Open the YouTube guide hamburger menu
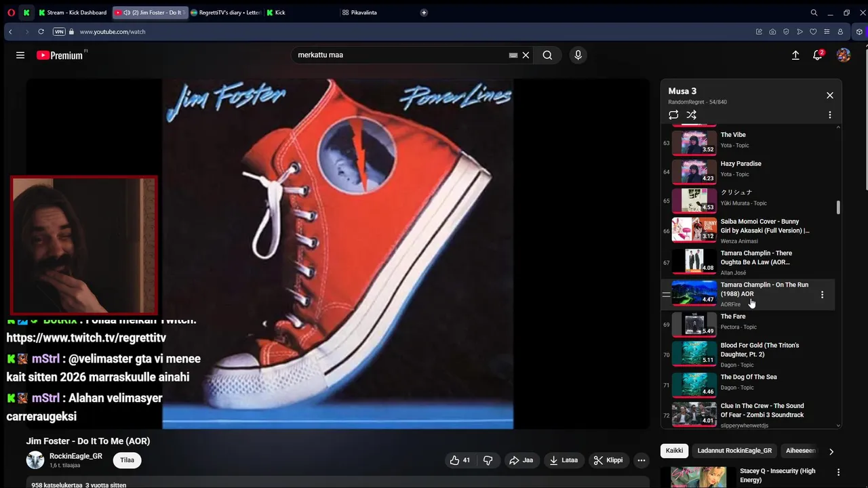The width and height of the screenshot is (868, 488). 20,56
